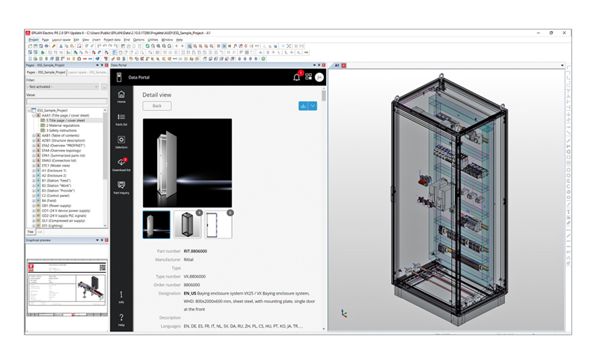Image resolution: width=596 pixels, height=364 pixels.
Task: Expand the GB1 (Power supply) node
Action: pyautogui.click(x=34, y=205)
